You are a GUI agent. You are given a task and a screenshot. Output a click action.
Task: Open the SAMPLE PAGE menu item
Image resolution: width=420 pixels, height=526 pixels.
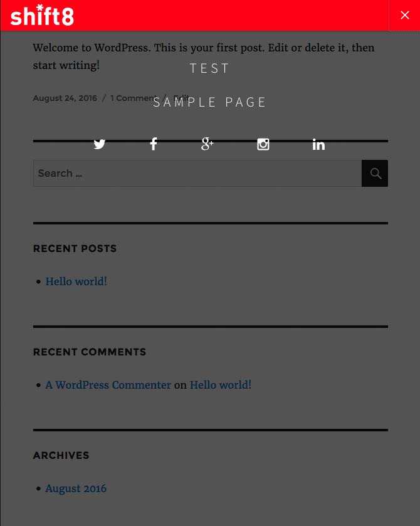(210, 102)
